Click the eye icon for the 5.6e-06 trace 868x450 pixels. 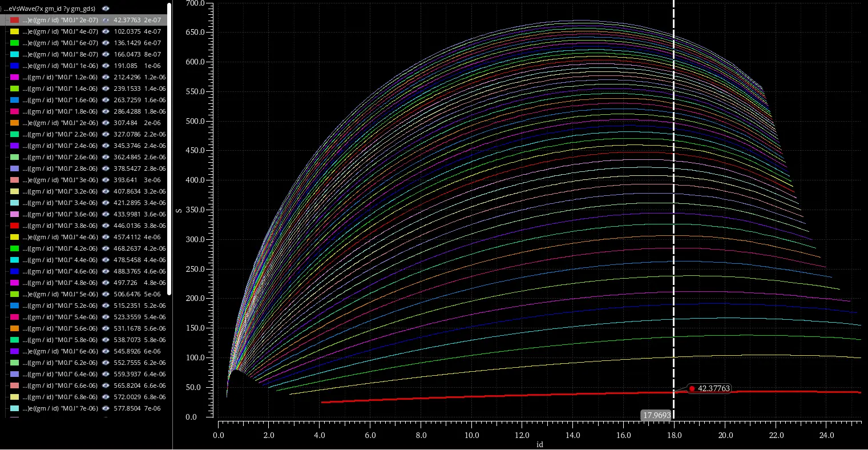coord(106,328)
